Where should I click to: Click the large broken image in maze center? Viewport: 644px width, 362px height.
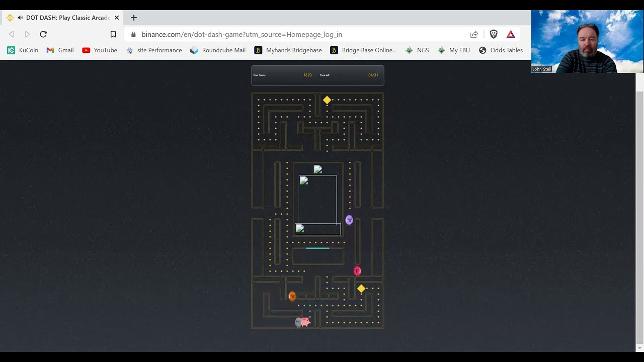318,200
